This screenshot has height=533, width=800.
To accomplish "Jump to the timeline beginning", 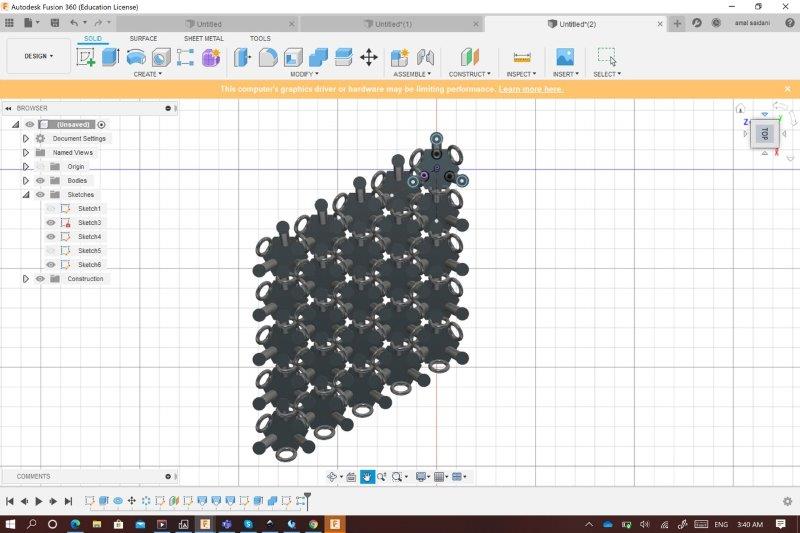I will click(10, 501).
